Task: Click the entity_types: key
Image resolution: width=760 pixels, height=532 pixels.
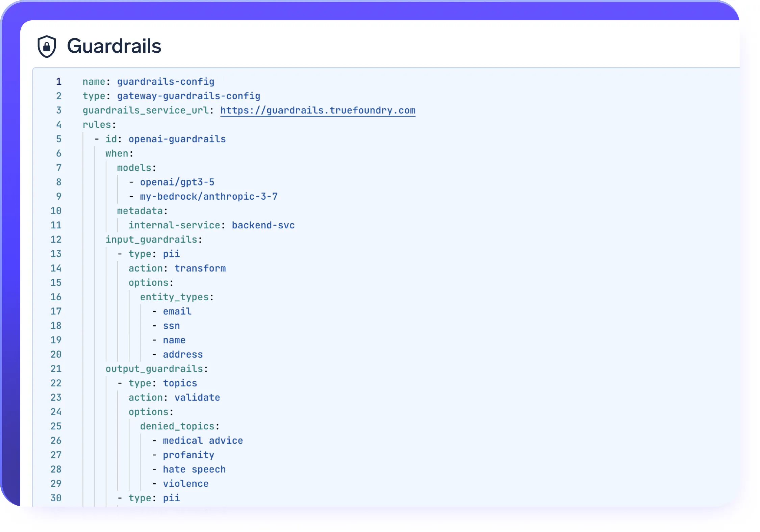Action: 177,297
